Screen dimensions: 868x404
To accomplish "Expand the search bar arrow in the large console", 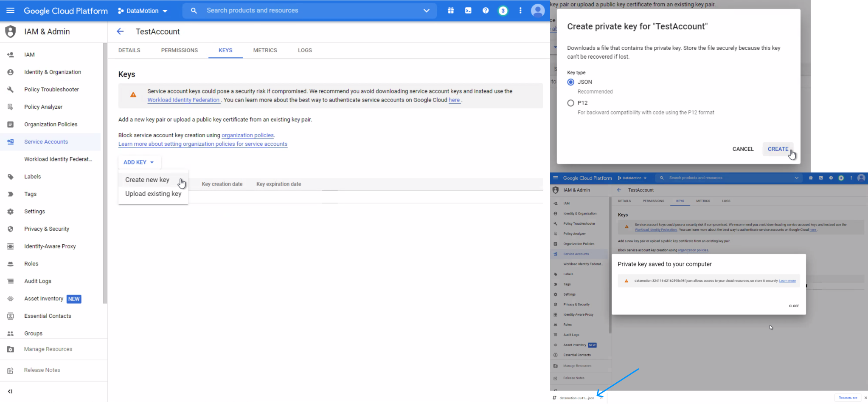I will coord(426,11).
